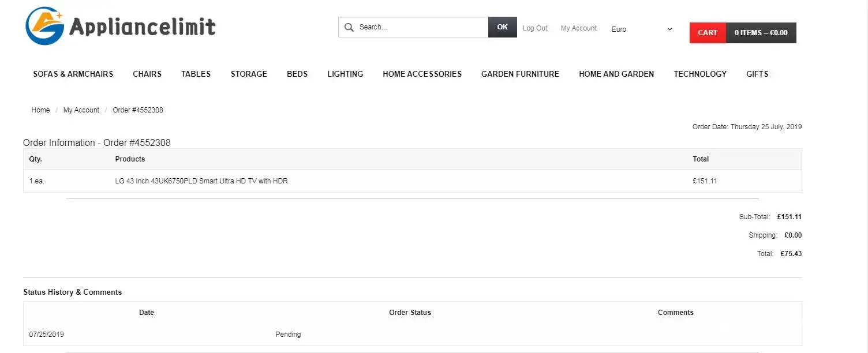This screenshot has width=868, height=353.
Task: Browse the Beds category
Action: (297, 74)
